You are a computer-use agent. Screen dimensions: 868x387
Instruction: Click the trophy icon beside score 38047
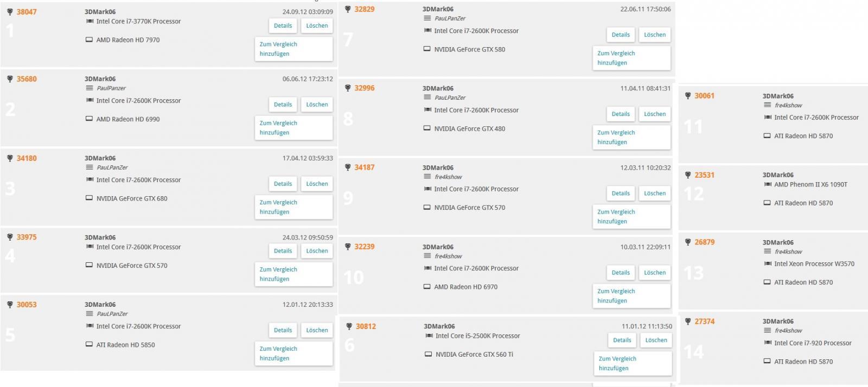tap(10, 11)
